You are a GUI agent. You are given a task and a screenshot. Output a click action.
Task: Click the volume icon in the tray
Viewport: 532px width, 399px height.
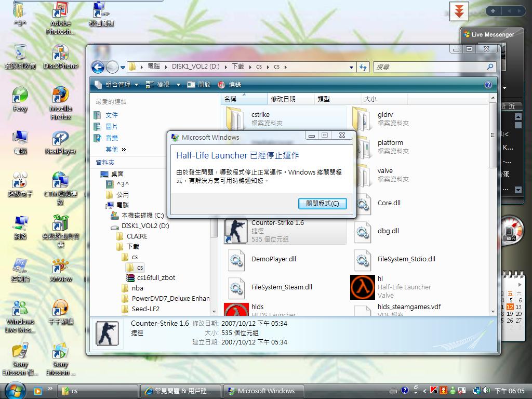point(487,391)
